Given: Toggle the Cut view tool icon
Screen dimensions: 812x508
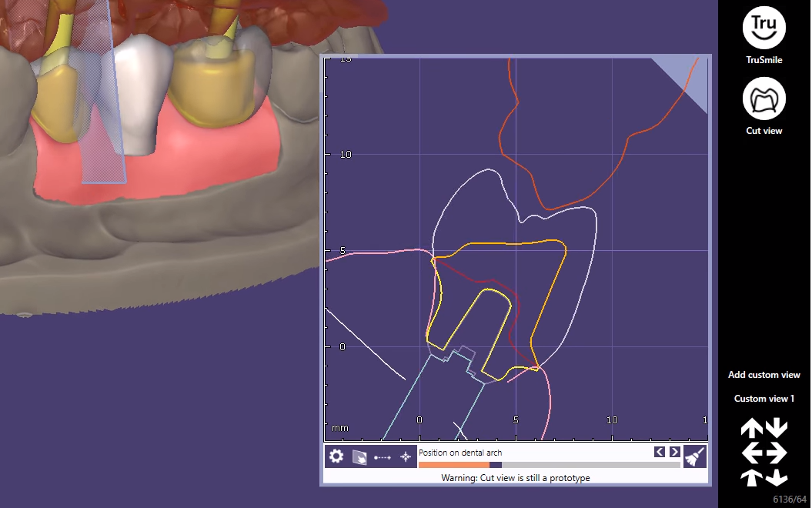Looking at the screenshot, I should pos(764,99).
